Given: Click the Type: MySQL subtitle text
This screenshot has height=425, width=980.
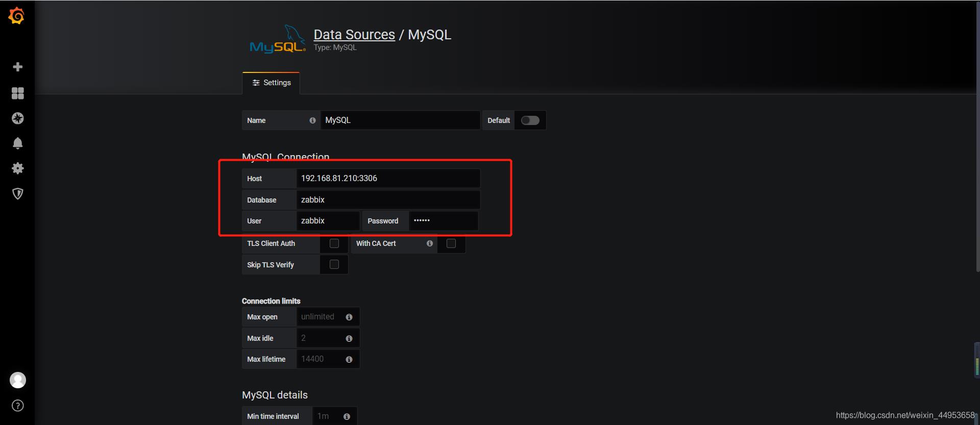Looking at the screenshot, I should pyautogui.click(x=335, y=47).
